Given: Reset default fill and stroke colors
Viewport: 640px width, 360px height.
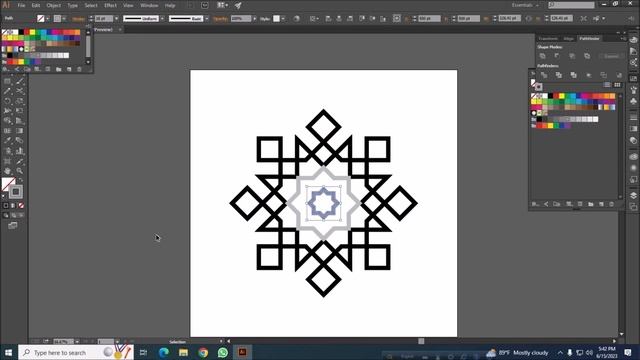Looking at the screenshot, I should coord(4,196).
